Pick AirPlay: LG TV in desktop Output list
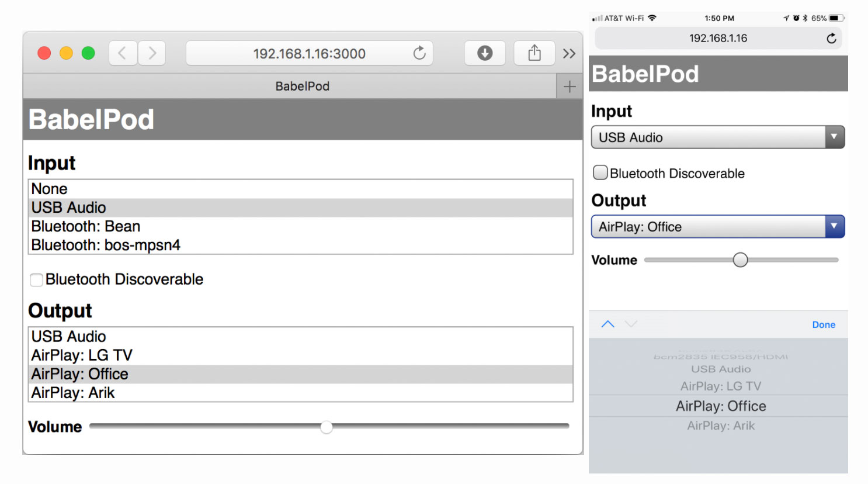Screen dimensions: 868x484 [82, 355]
